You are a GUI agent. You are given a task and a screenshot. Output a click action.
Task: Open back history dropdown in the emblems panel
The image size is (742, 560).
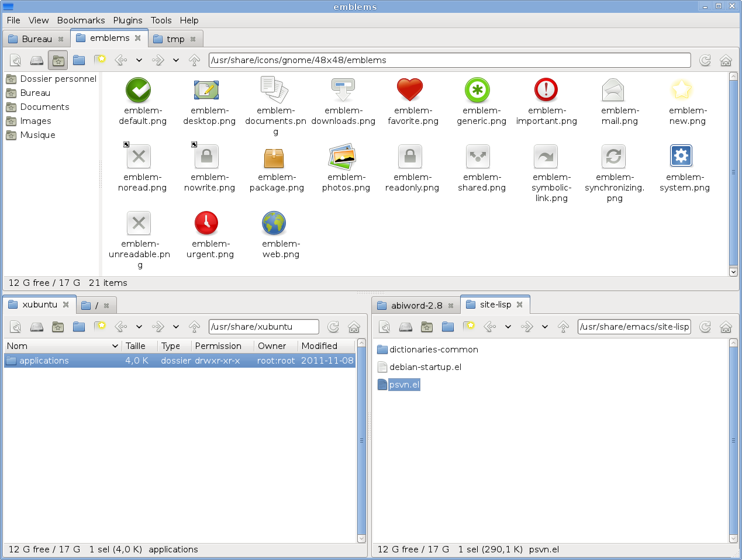139,60
